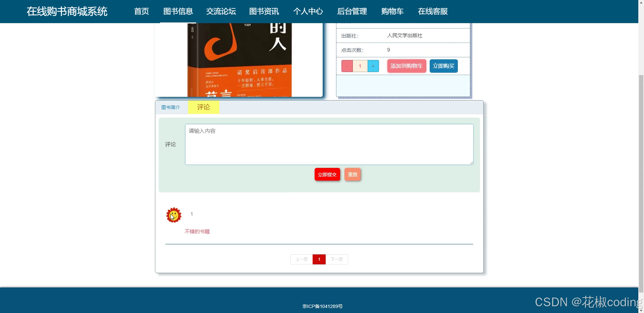Go to the 首页 home page
This screenshot has width=644, height=313.
[141, 11]
